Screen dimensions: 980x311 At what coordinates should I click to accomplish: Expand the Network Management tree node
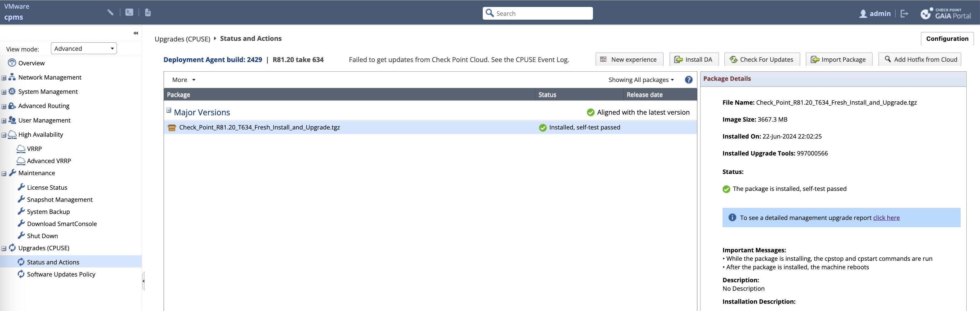click(x=4, y=78)
